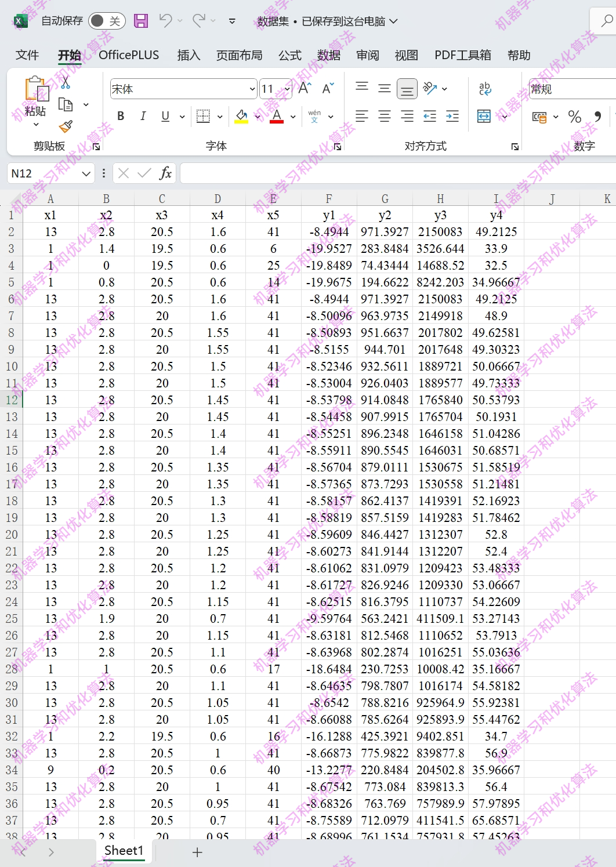Click the Borders icon

(203, 116)
